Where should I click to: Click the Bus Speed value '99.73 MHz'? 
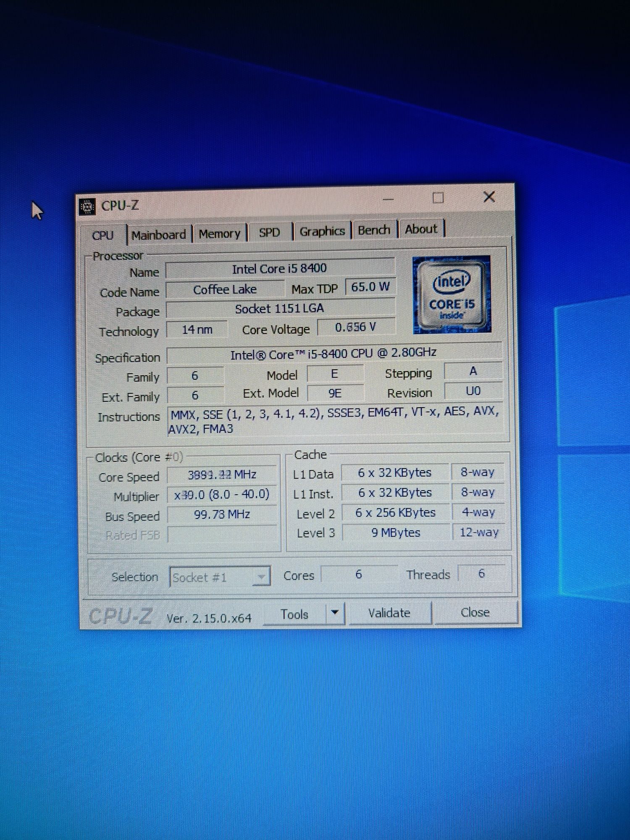point(222,514)
